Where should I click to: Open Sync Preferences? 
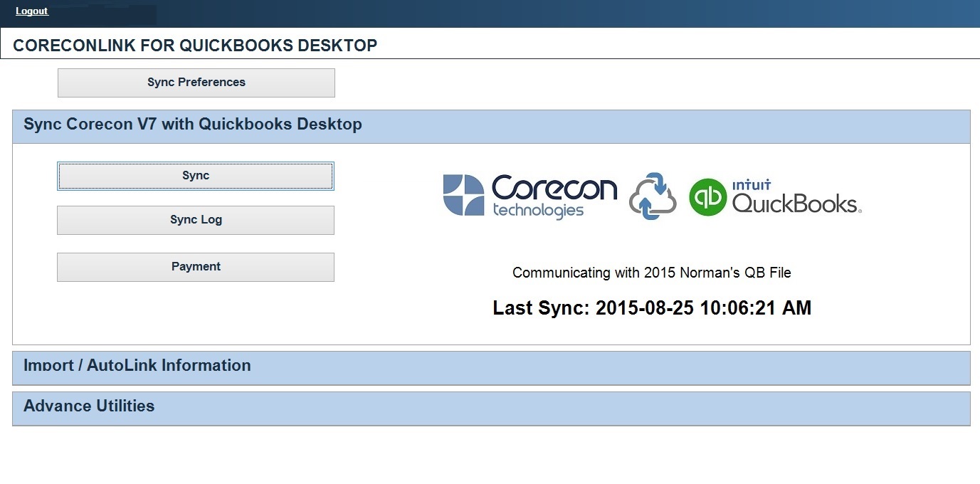[x=196, y=83]
